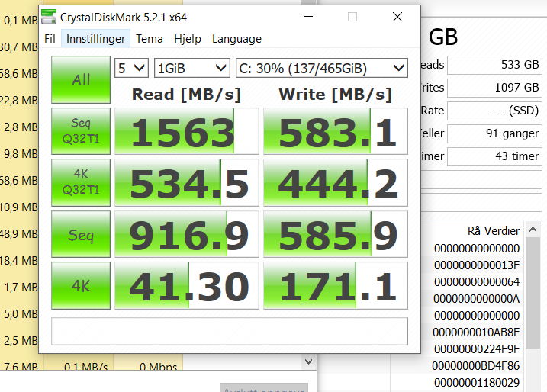Select raw value 0000000224F9F
547x392 pixels.
[477, 349]
